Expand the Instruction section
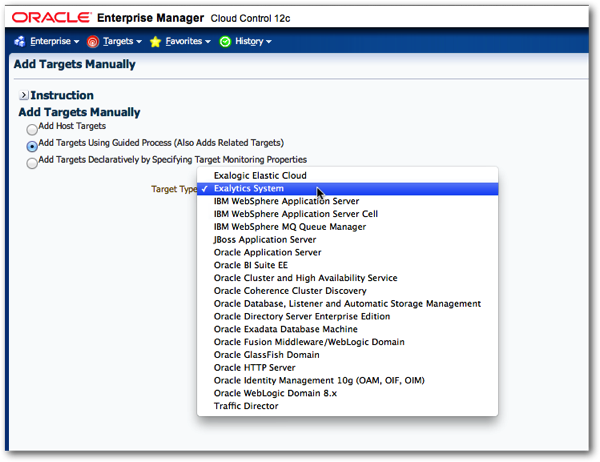 click(x=24, y=95)
